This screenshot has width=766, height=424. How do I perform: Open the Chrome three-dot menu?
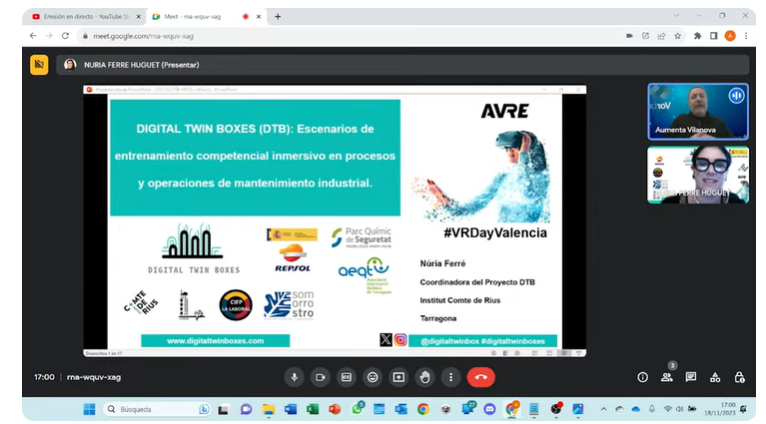point(746,36)
